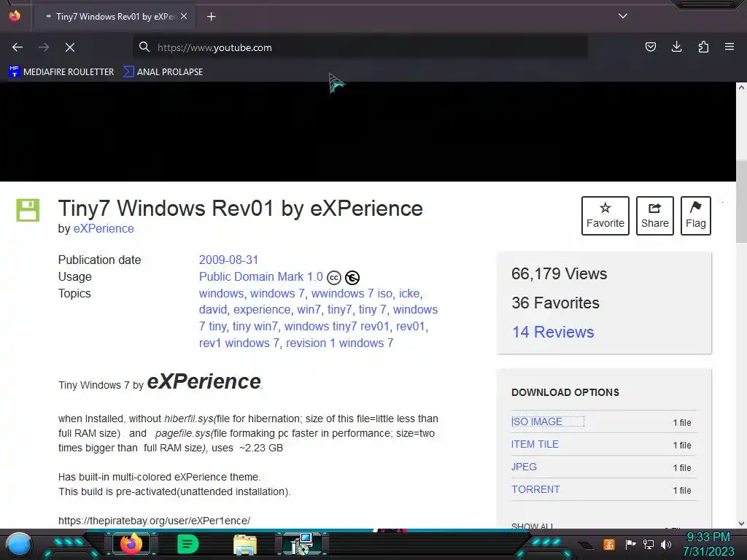Open the 'rev1 windows 7' topic link
This screenshot has height=560, width=747.
tap(239, 343)
